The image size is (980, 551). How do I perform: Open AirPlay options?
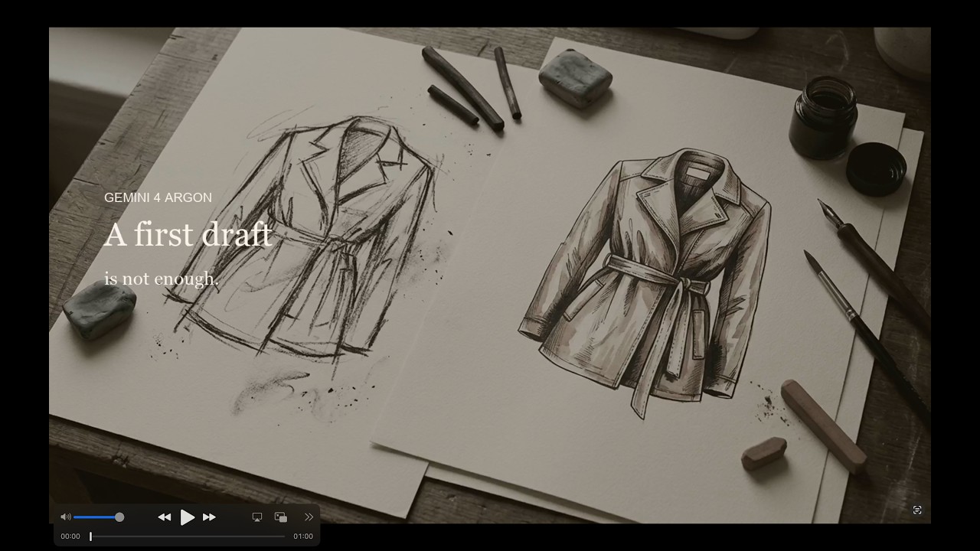point(257,517)
